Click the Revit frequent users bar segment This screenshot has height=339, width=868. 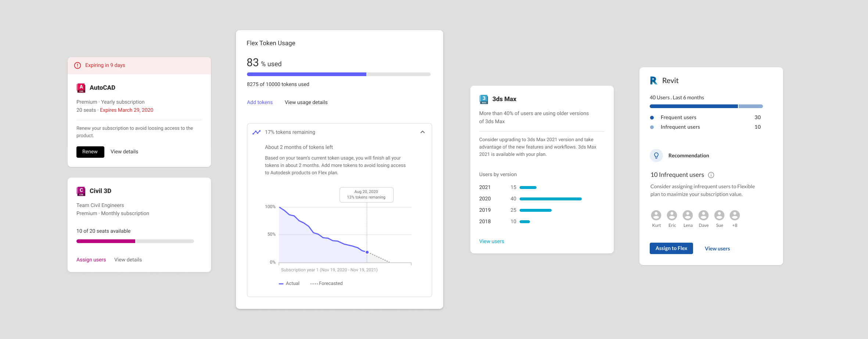tap(694, 106)
